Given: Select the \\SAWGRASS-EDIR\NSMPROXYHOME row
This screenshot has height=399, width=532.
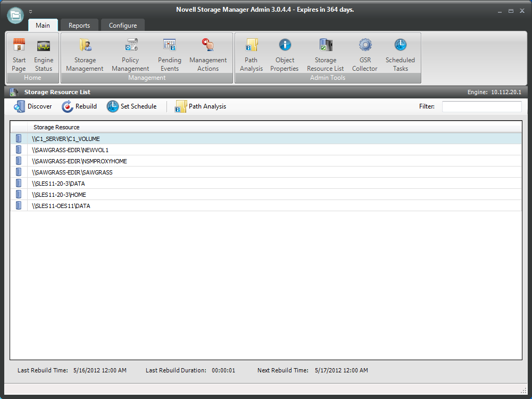Looking at the screenshot, I should (266, 161).
